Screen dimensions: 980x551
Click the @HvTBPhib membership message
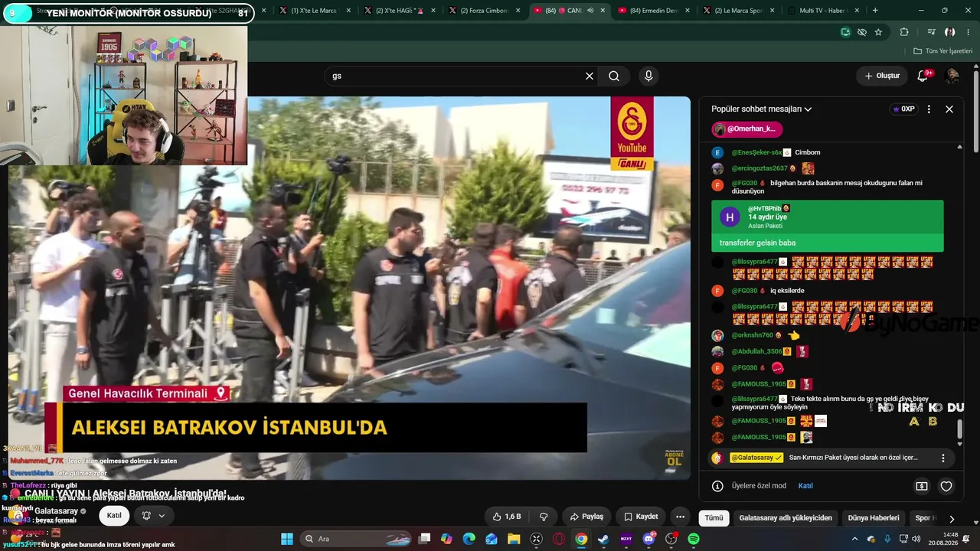click(828, 226)
